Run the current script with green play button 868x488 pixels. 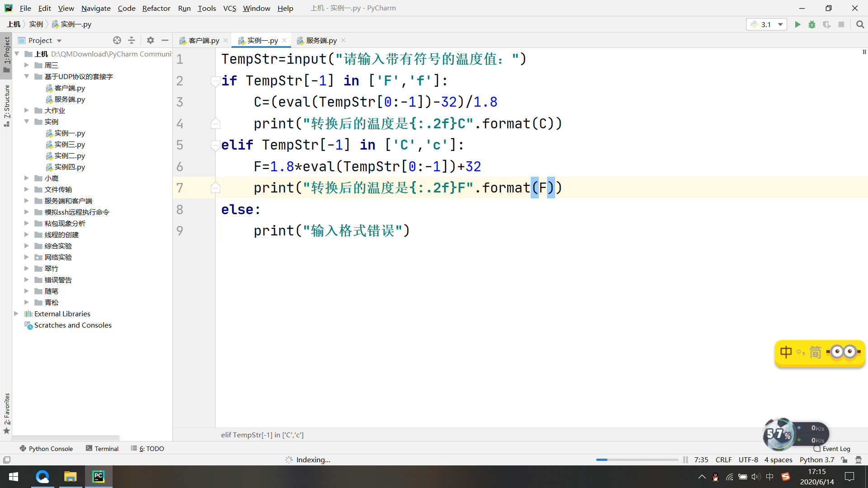click(x=797, y=24)
